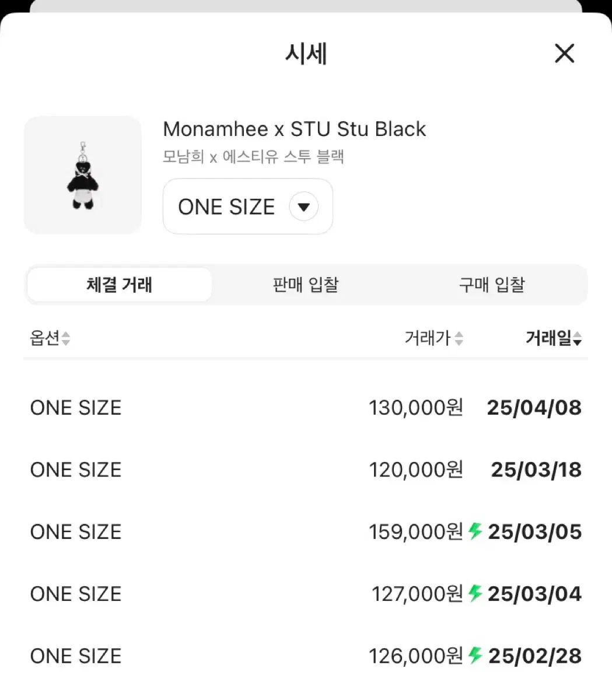This screenshot has width=612, height=700.
Task: Sort by 거래가 price arrows
Action: click(459, 338)
